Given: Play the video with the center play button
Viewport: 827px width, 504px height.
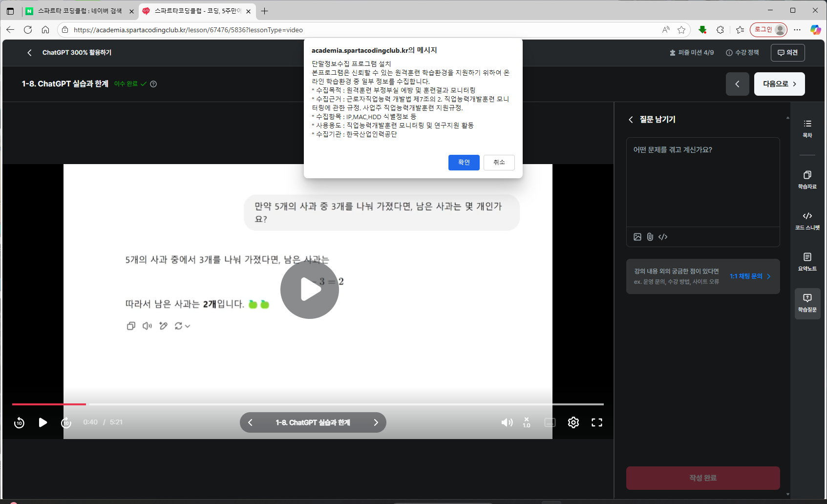Looking at the screenshot, I should [x=310, y=290].
